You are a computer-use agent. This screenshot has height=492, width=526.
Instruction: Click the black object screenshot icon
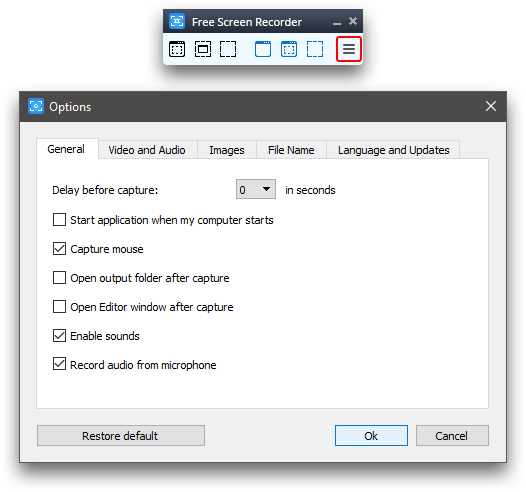[x=203, y=49]
